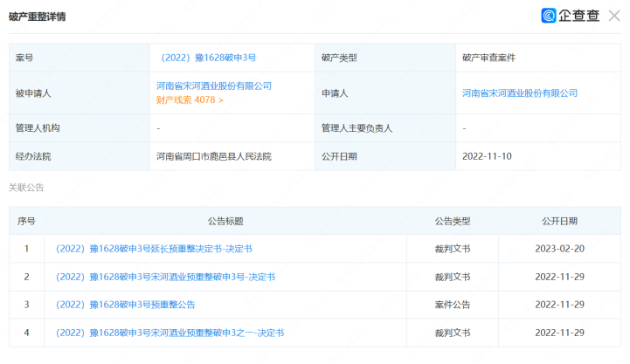
Task: Click the 2023-02-20 date in row 1
Action: 559,249
